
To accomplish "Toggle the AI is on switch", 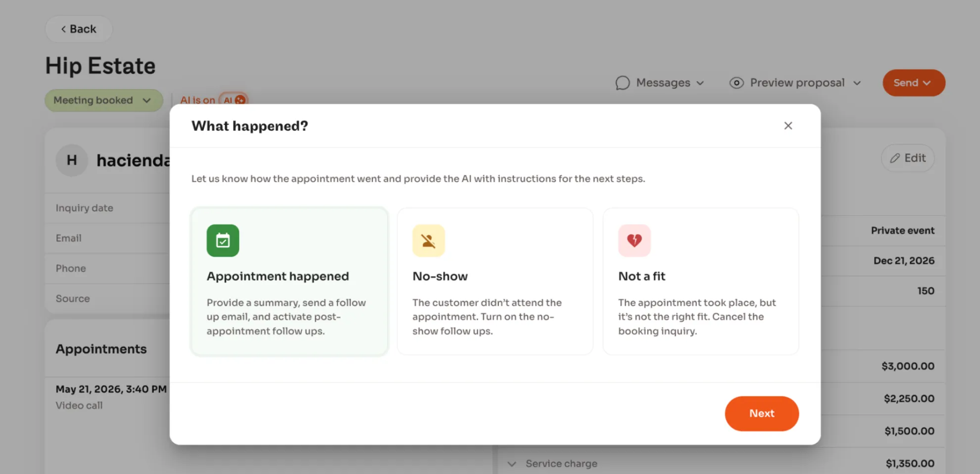I will [x=234, y=100].
